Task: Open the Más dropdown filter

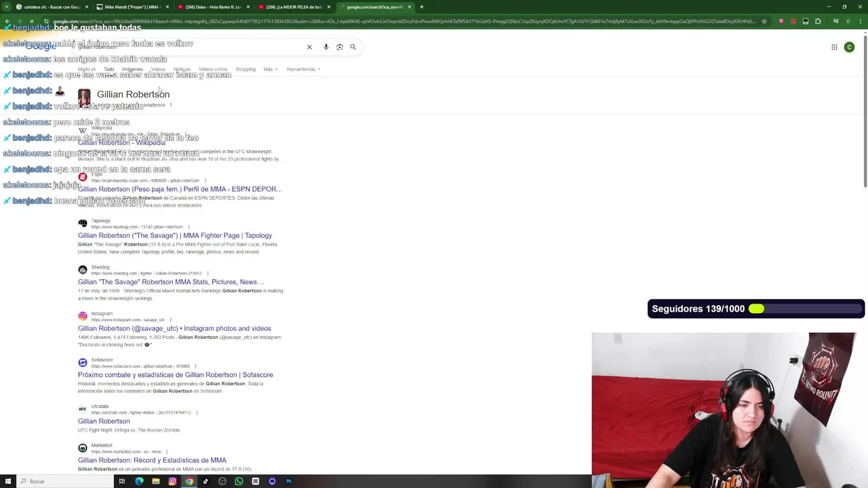Action: click(x=270, y=69)
